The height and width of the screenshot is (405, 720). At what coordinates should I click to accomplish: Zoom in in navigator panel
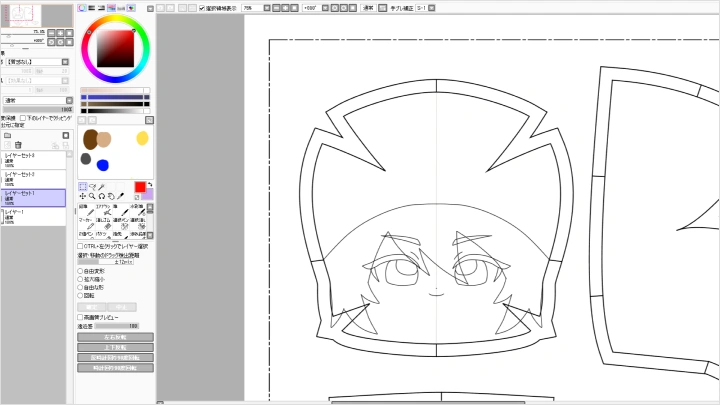60,33
